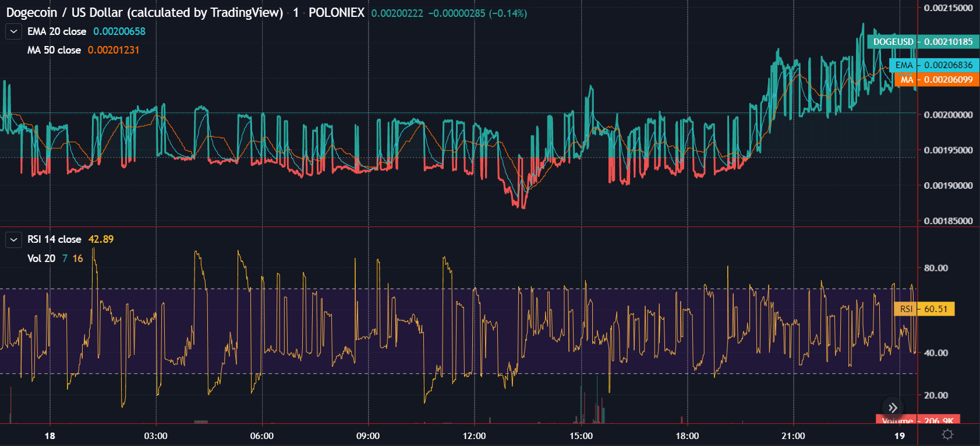Click the 18:00 time axis label

[x=687, y=436]
